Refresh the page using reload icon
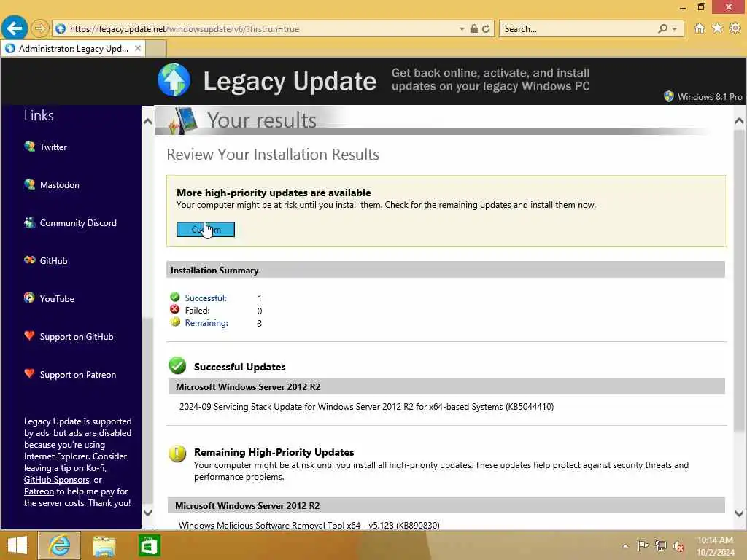The width and height of the screenshot is (747, 560). point(486,29)
